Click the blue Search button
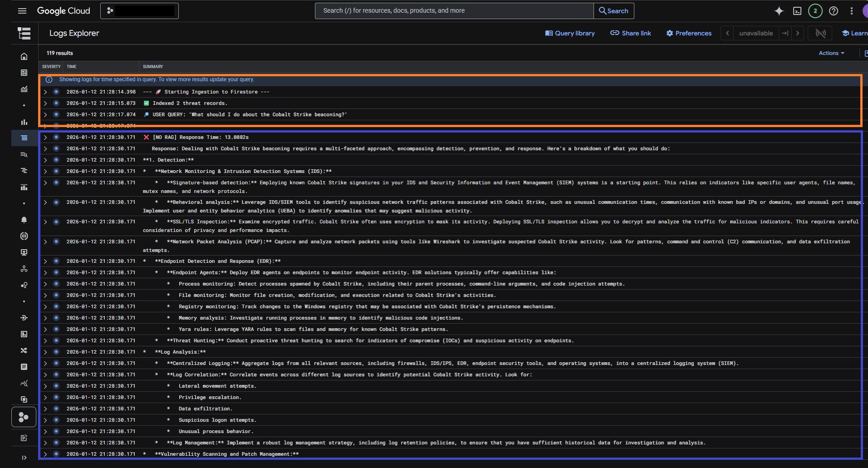The image size is (868, 468). [613, 11]
